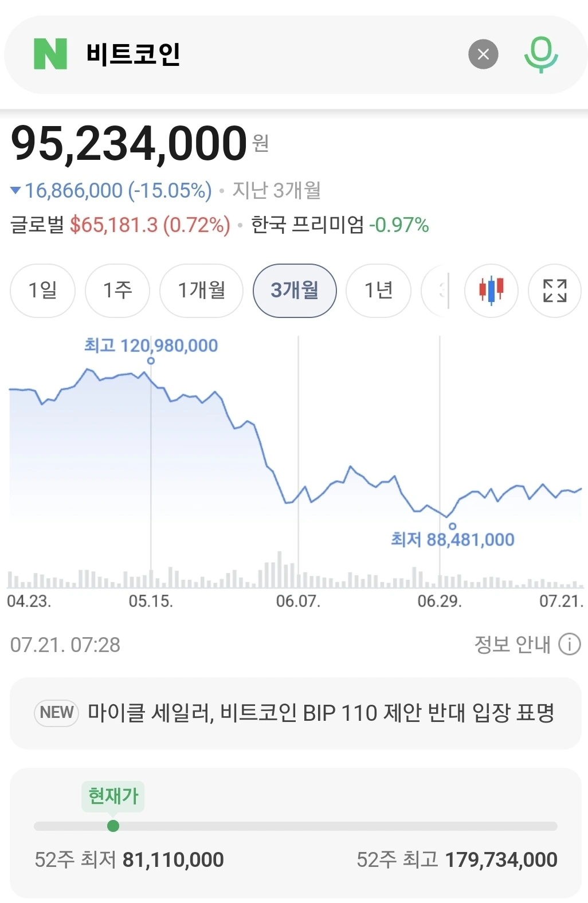Tap the NEW badge on the news item
Image resolution: width=588 pixels, height=903 pixels.
tap(56, 713)
